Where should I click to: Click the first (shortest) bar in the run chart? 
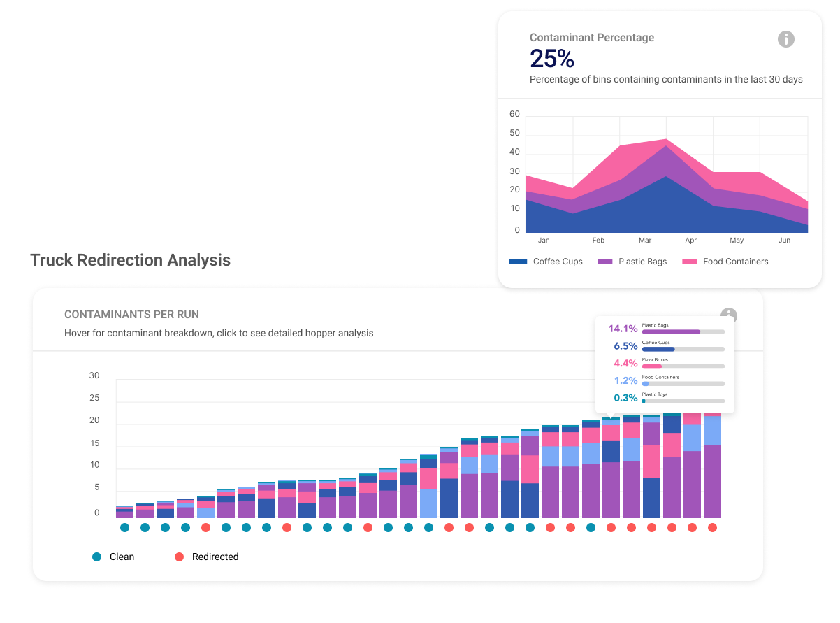(x=124, y=512)
